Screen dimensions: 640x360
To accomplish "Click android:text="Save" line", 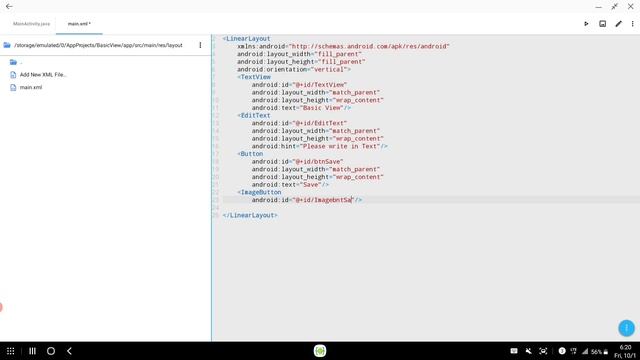I will coord(290,185).
